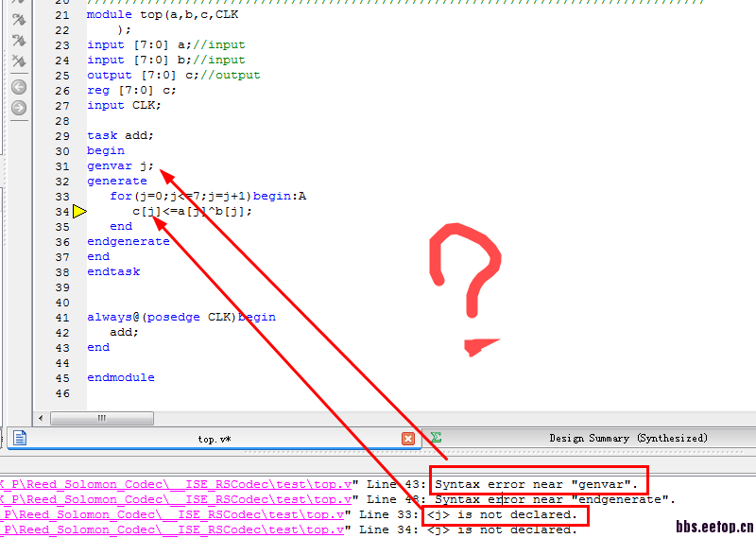The height and width of the screenshot is (538, 756).
Task: Open top.v link for endgenerate syntax error
Action: [176, 499]
